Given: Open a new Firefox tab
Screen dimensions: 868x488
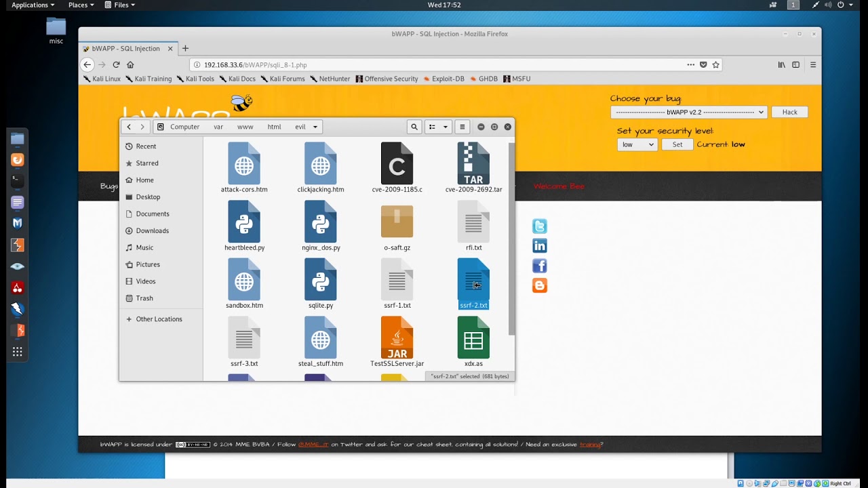Looking at the screenshot, I should tap(185, 49).
